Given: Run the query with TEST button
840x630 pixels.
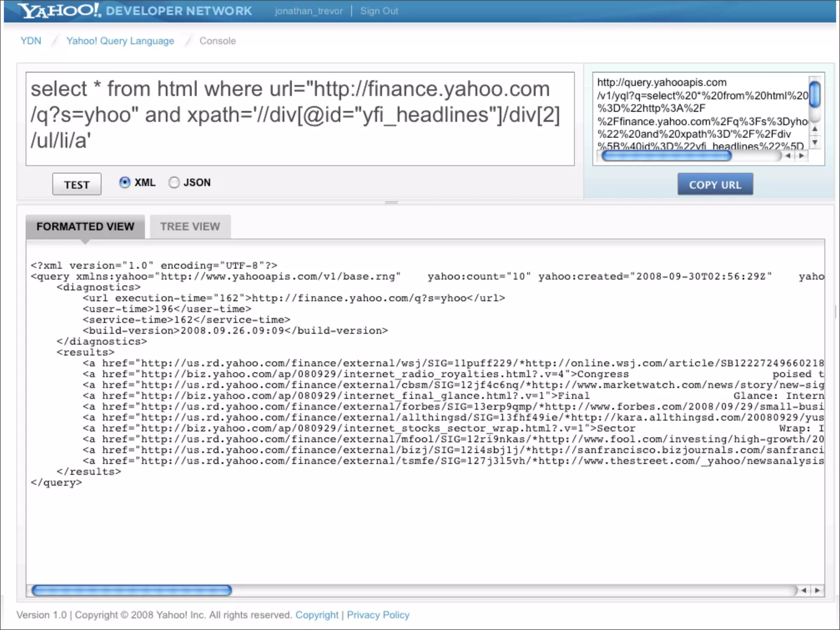Looking at the screenshot, I should tap(77, 184).
